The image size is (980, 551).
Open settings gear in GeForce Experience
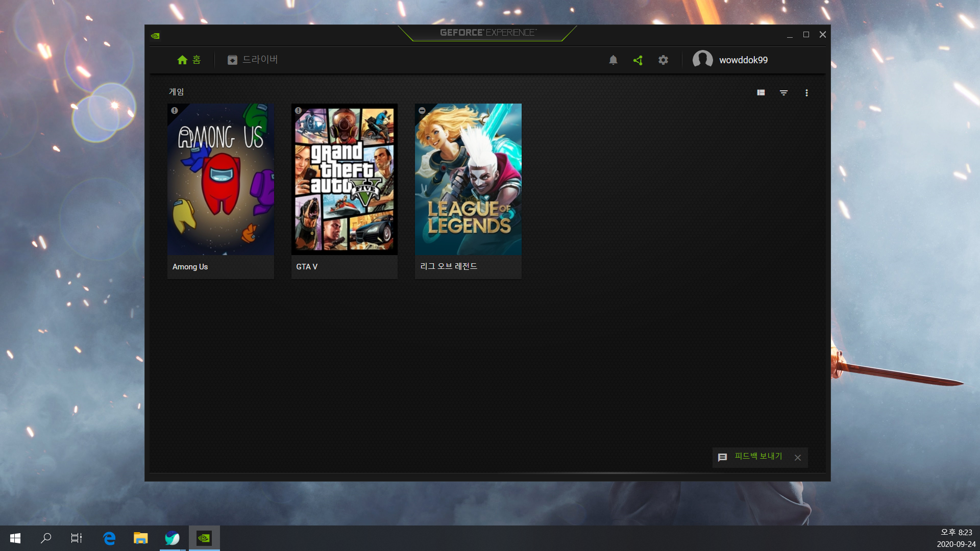663,60
